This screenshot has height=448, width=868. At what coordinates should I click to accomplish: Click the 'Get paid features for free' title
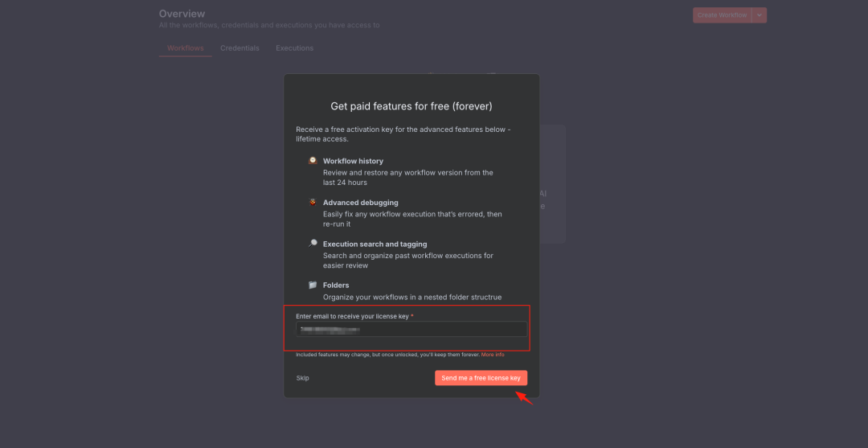411,106
